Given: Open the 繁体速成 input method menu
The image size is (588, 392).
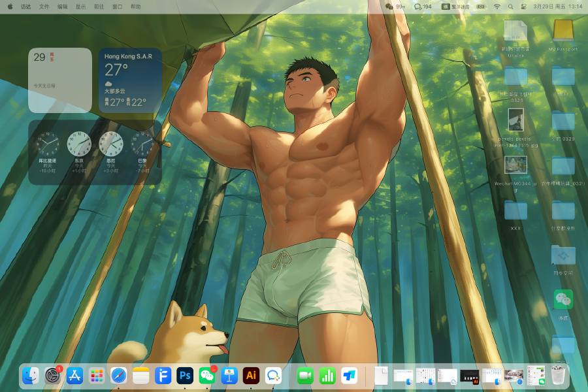Looking at the screenshot, I should click(x=456, y=6).
